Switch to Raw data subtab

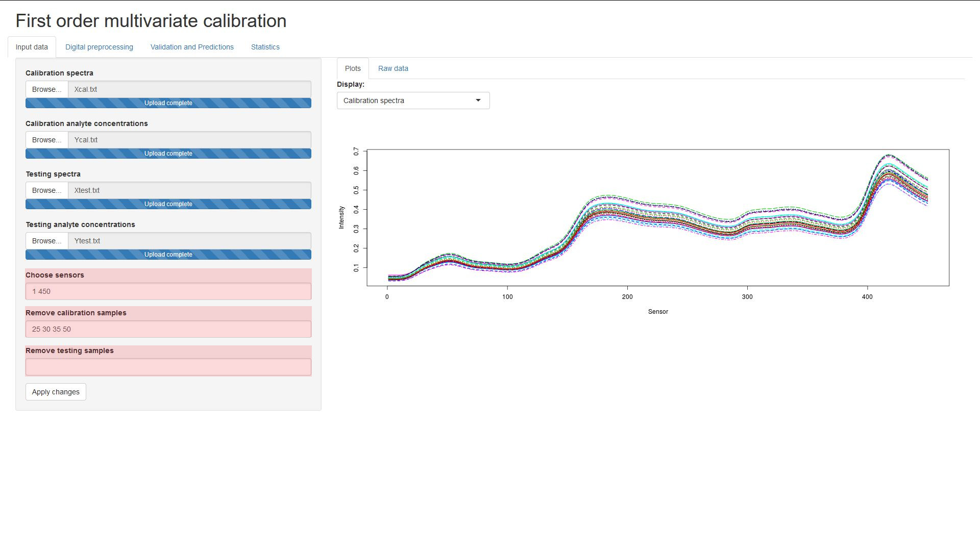(x=393, y=68)
